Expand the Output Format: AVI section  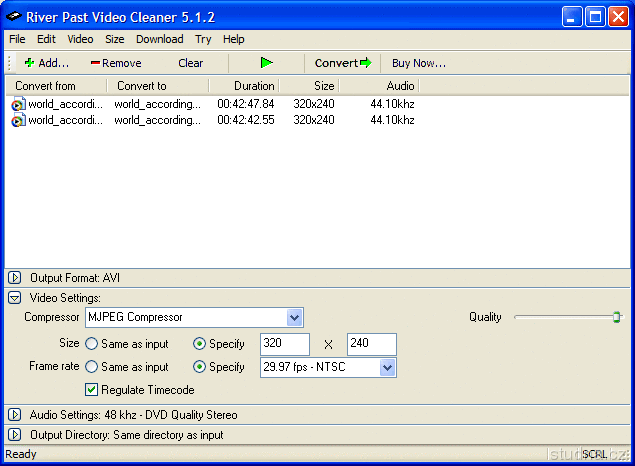(x=15, y=278)
